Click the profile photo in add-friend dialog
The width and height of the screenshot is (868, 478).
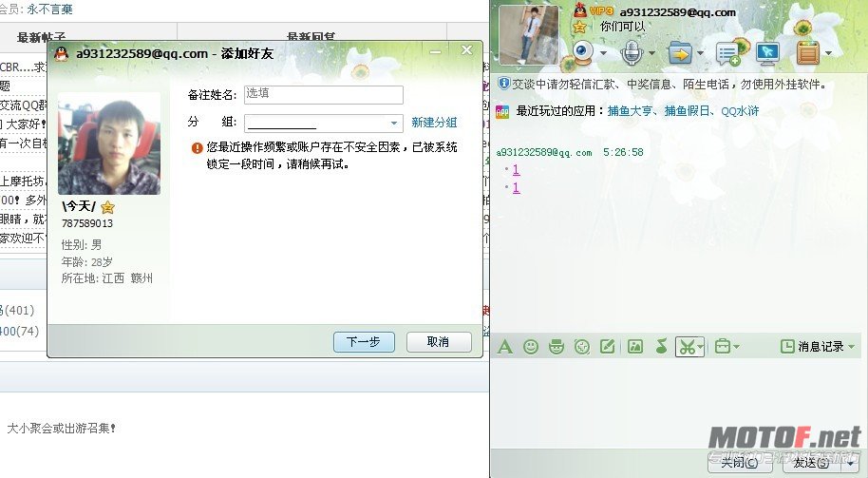(x=109, y=143)
